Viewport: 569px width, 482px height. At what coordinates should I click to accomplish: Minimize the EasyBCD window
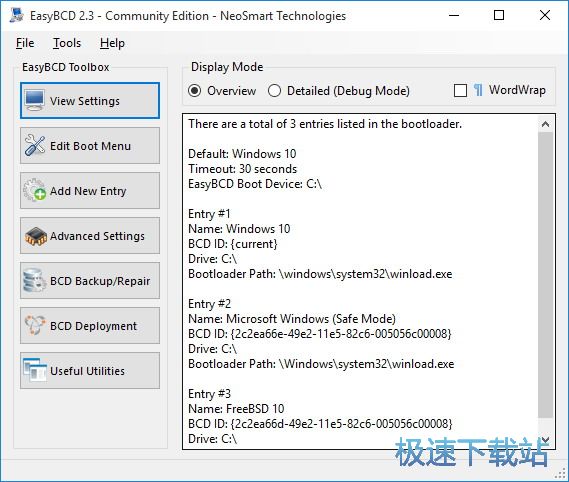454,15
